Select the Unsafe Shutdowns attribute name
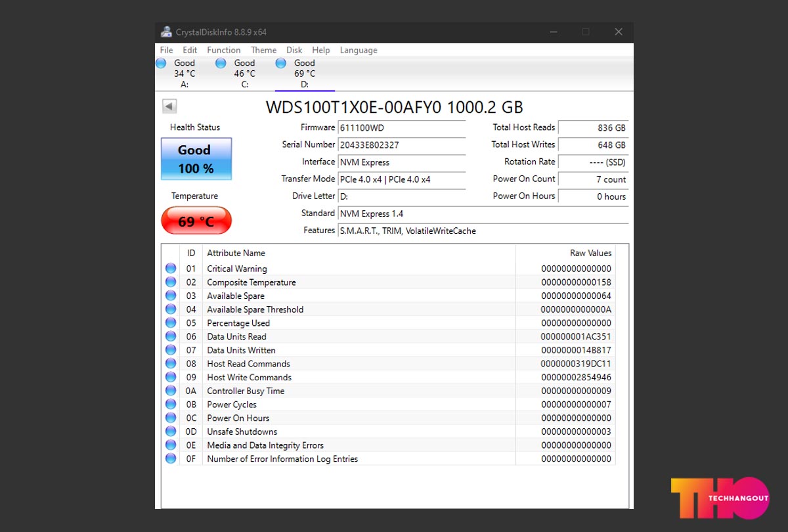788x532 pixels. point(242,432)
